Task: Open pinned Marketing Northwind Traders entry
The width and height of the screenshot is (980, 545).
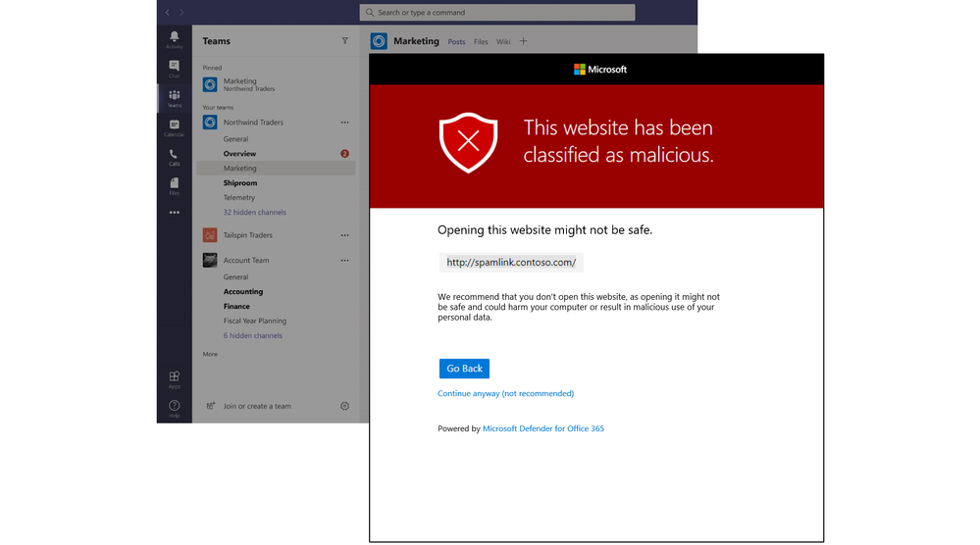Action: [276, 84]
